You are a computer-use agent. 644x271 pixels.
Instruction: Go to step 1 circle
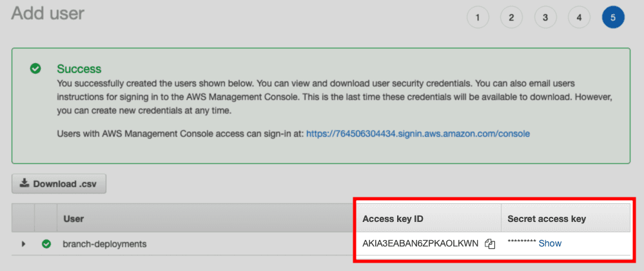(x=477, y=17)
